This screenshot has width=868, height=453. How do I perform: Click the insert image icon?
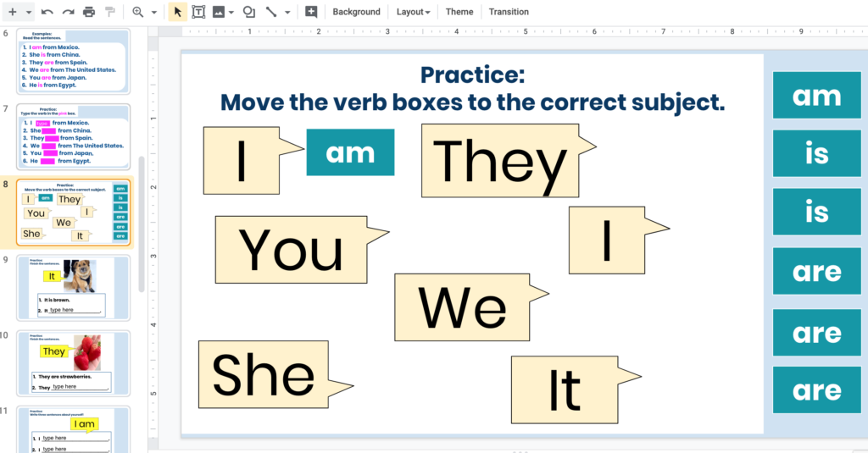click(x=219, y=12)
